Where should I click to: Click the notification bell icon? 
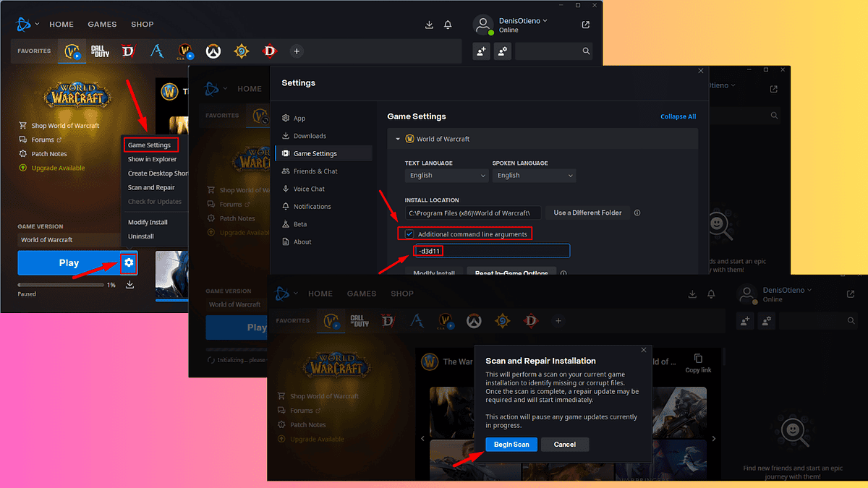coord(448,24)
